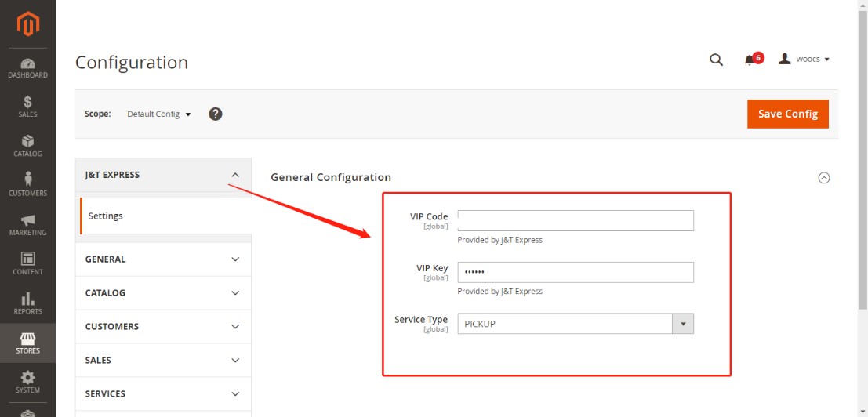Select the Settings tab under J&T Express

165,216
